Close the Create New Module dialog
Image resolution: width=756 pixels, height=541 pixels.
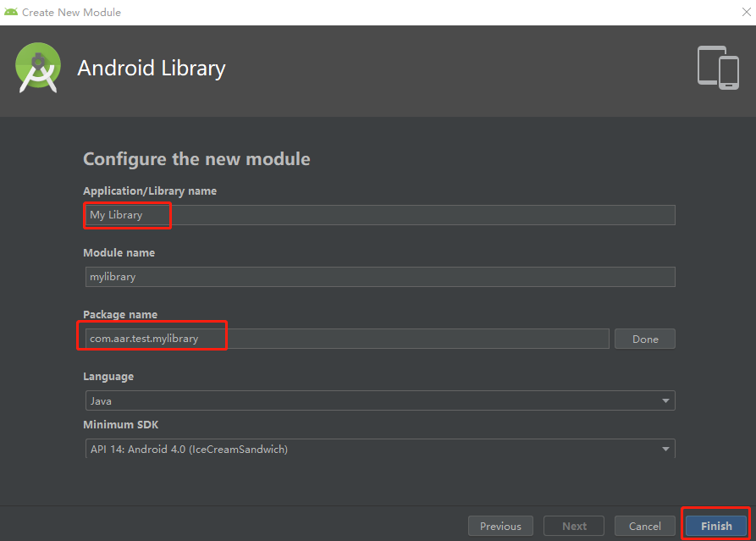click(x=744, y=12)
